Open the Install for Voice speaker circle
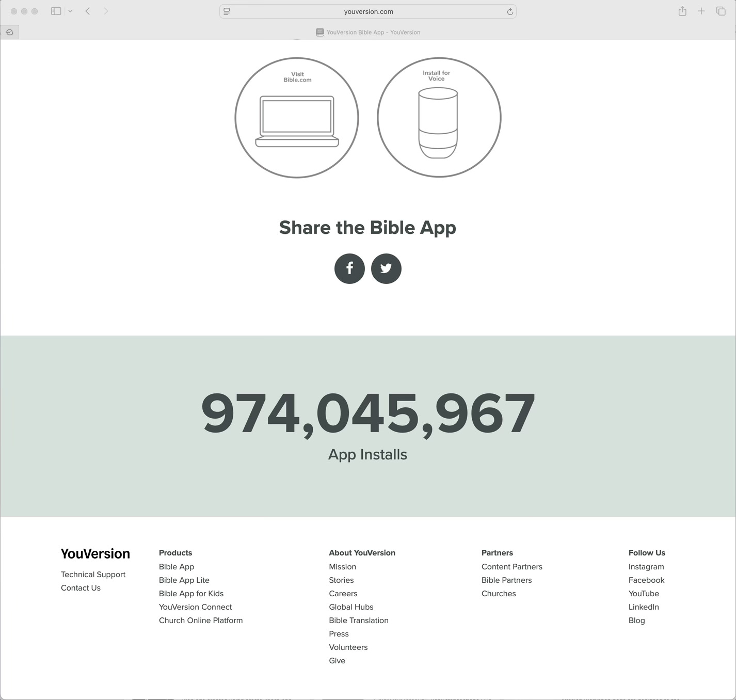Viewport: 736px width, 700px height. pos(439,118)
